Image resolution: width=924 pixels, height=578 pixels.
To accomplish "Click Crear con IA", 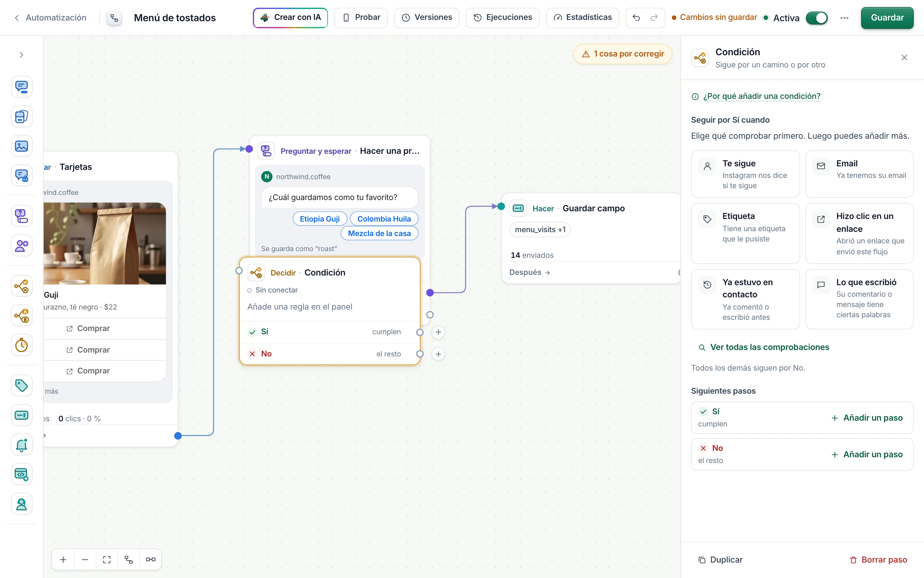I will (290, 18).
